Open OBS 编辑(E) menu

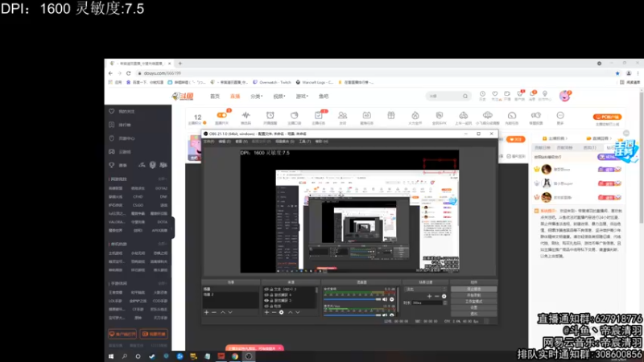pyautogui.click(x=225, y=142)
